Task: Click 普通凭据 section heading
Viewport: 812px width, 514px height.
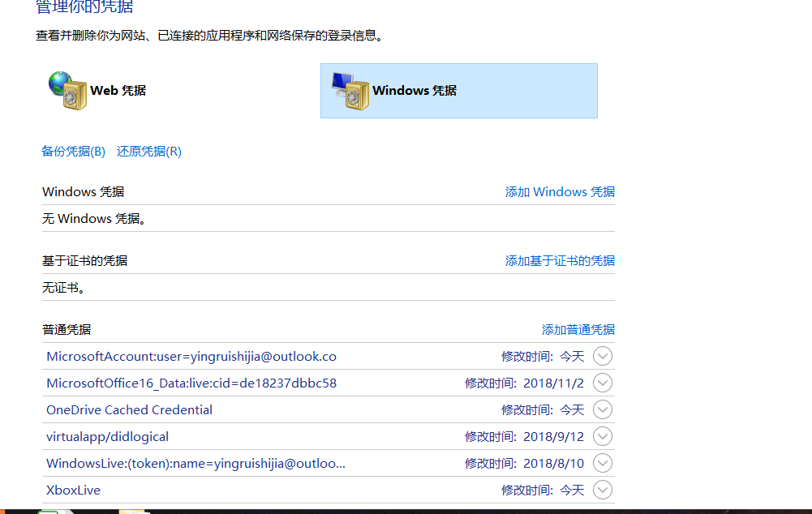Action: coord(67,330)
